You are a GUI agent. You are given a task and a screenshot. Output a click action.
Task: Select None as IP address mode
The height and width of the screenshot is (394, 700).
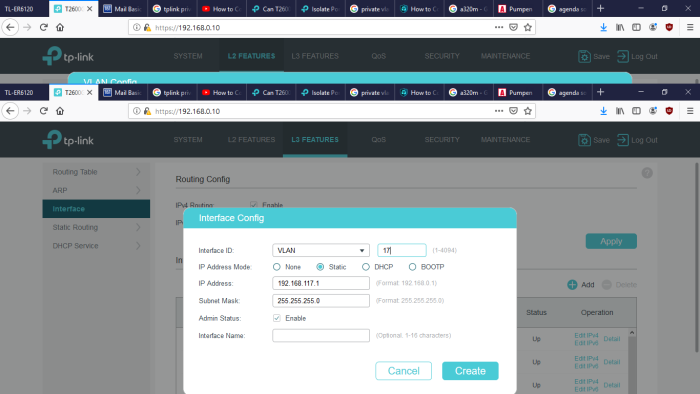(277, 267)
